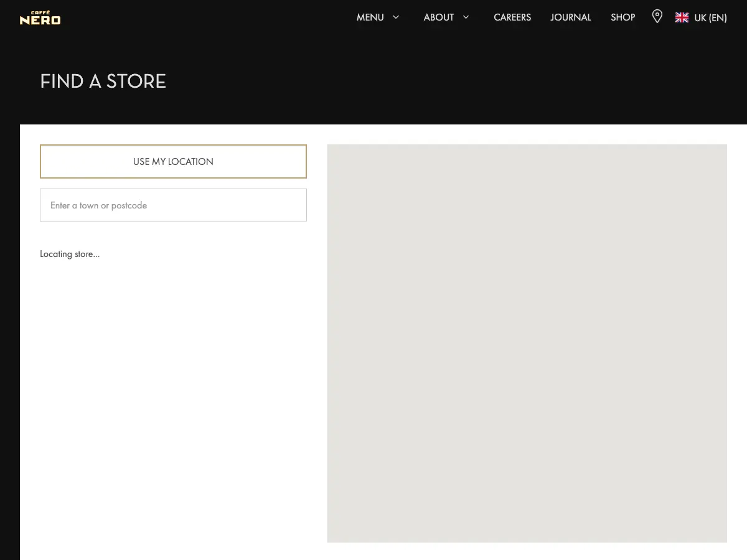747x560 pixels.
Task: Click the grey map area
Action: pos(527,343)
